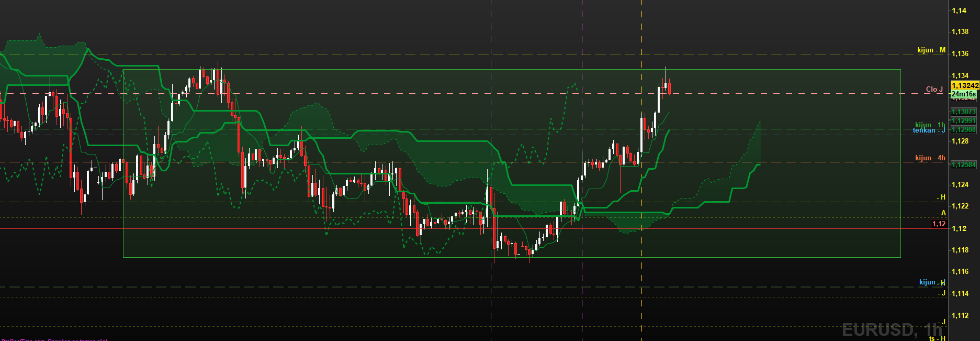Click the green "kijun - 1h" label
The image size is (980, 341).
(930, 125)
